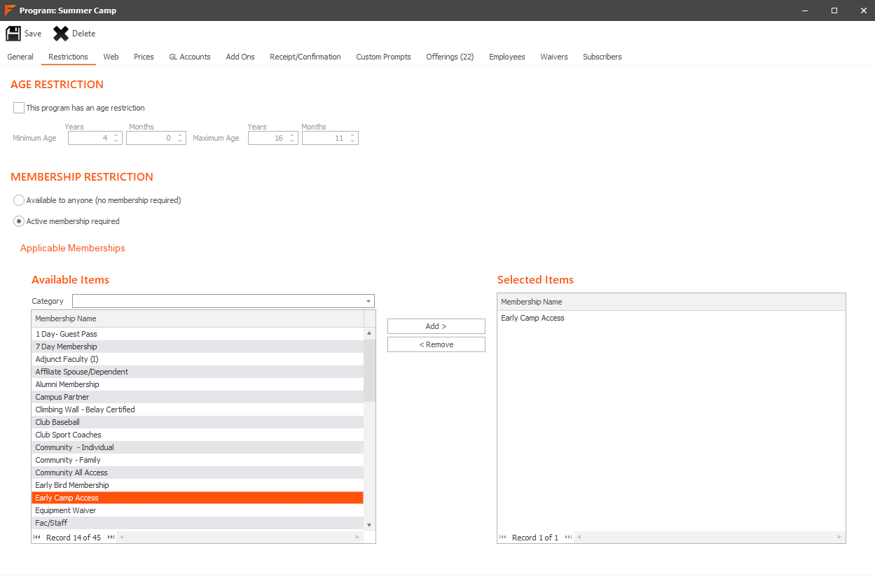Select Active membership required option
The image size is (875, 588).
pyautogui.click(x=19, y=221)
